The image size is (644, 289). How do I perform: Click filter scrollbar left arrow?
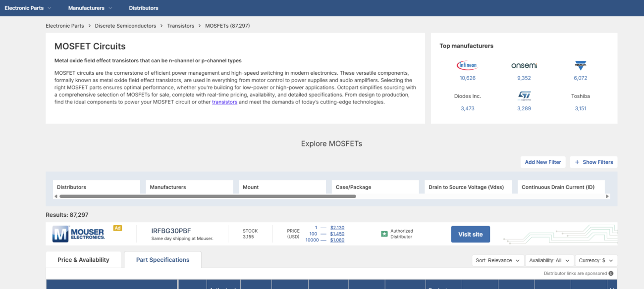(55, 196)
